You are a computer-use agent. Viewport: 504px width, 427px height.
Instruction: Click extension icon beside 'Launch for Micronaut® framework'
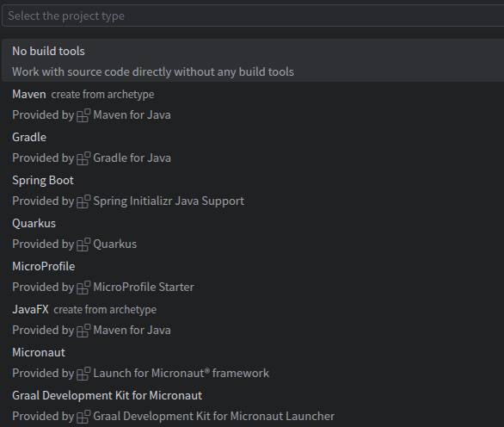(x=83, y=374)
